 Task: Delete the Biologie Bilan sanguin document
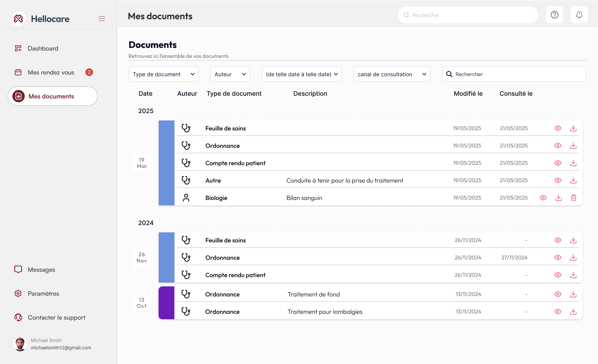(x=574, y=198)
